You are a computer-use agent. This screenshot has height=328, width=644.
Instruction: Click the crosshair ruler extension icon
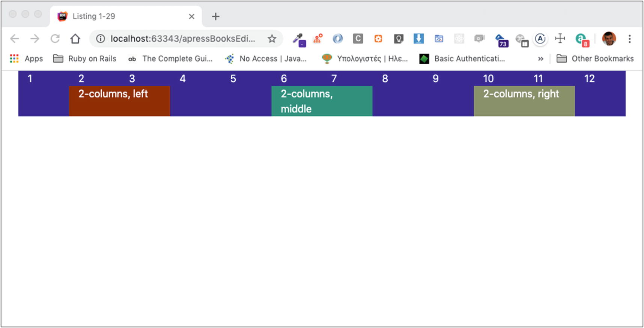tap(560, 39)
